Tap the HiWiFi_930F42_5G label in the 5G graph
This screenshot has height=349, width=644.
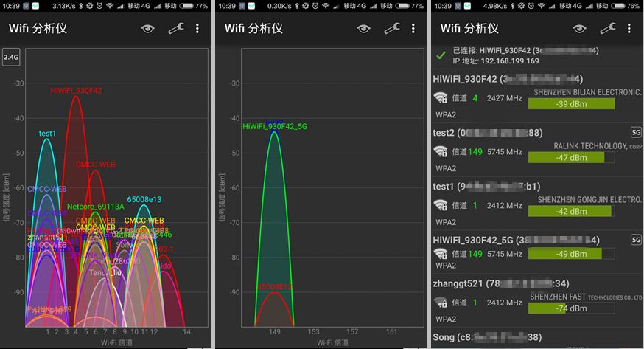pos(275,127)
